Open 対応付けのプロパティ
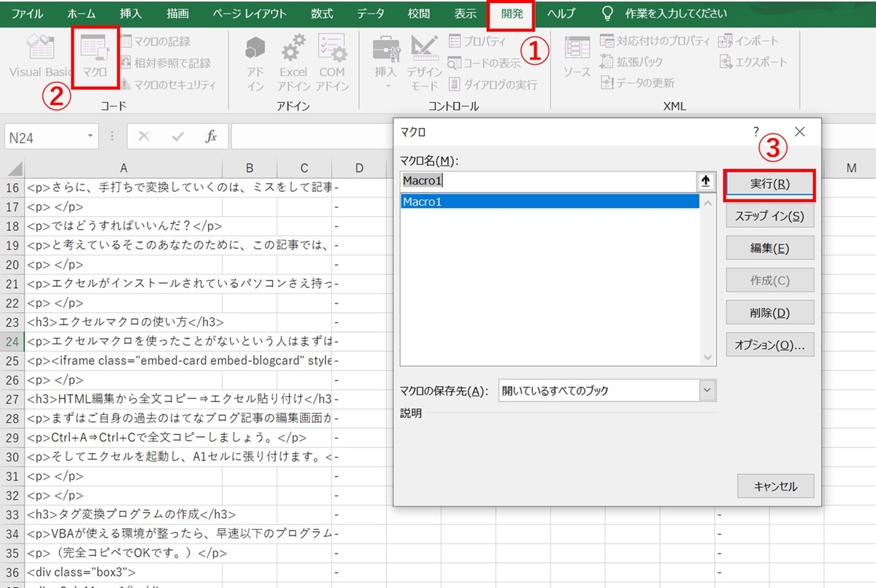 point(655,41)
